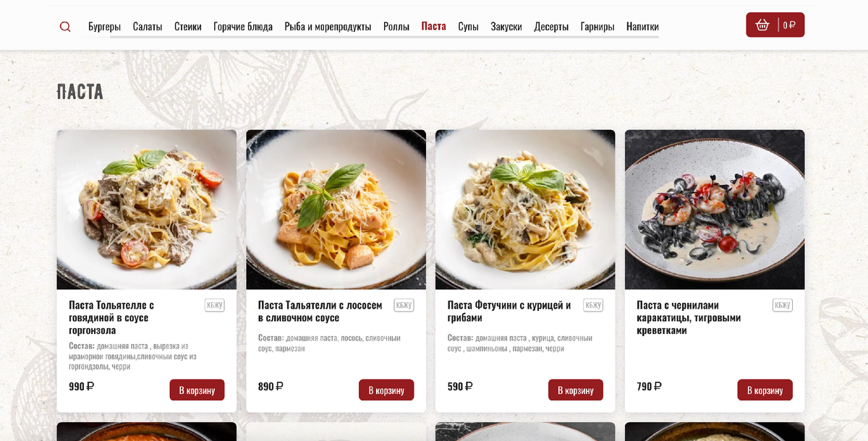
Task: Add cuttlefish ink shrimp pasta to cart
Action: point(765,390)
